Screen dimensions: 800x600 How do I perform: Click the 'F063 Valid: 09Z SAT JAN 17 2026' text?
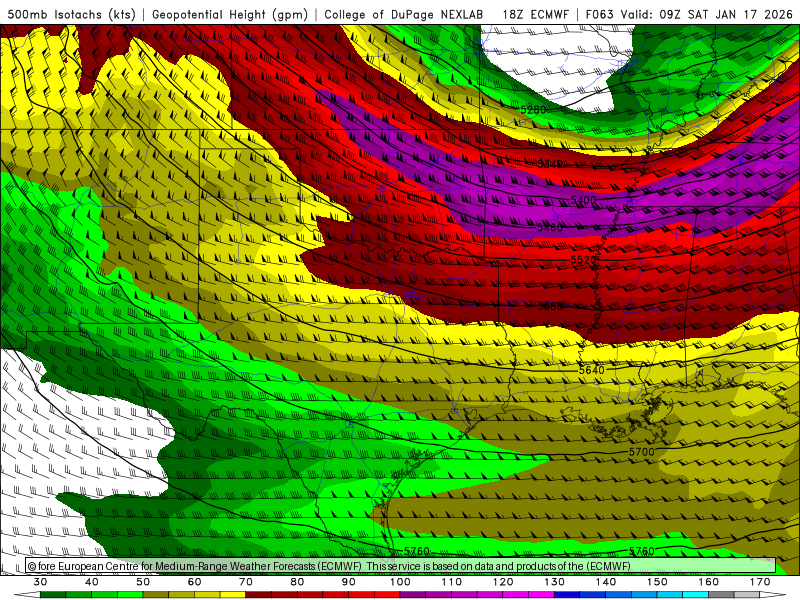(689, 15)
